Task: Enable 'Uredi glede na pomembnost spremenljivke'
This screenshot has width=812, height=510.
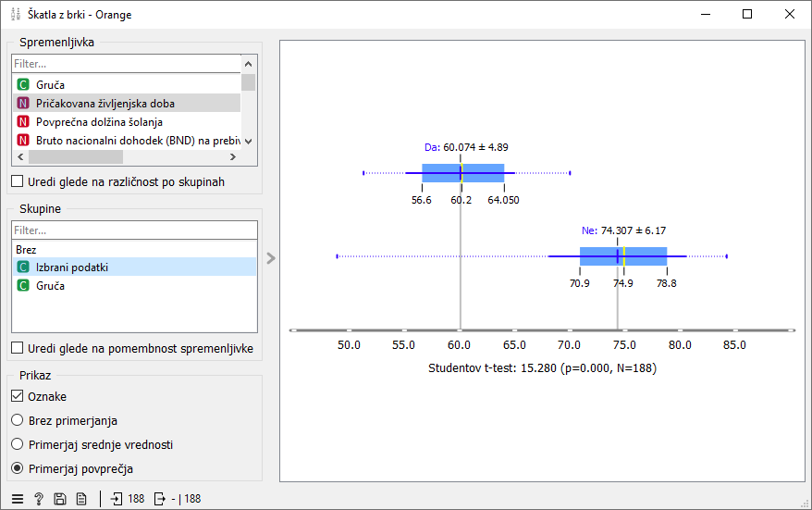Action: pyautogui.click(x=18, y=348)
